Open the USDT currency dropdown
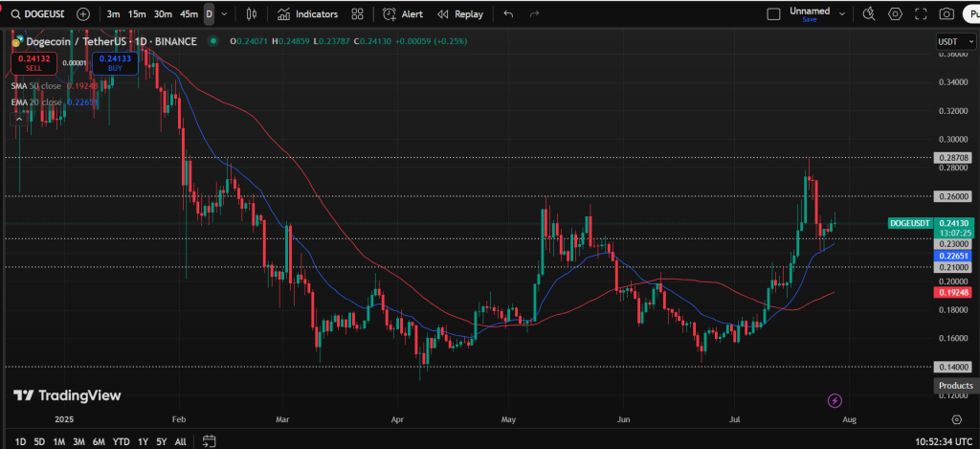 point(956,41)
